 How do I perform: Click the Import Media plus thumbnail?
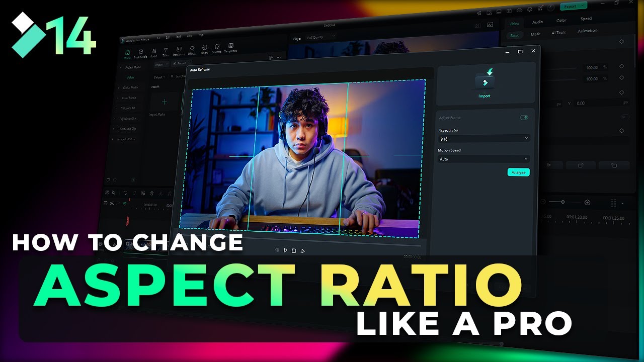pyautogui.click(x=165, y=102)
